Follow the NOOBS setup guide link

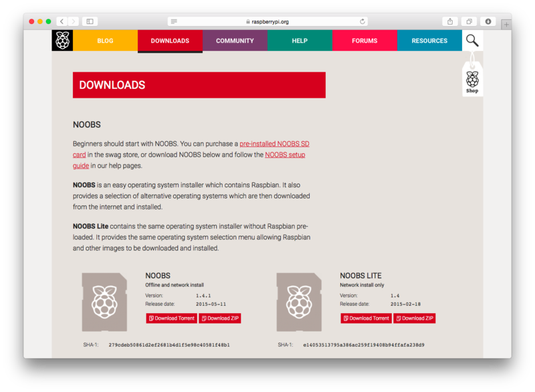(285, 155)
